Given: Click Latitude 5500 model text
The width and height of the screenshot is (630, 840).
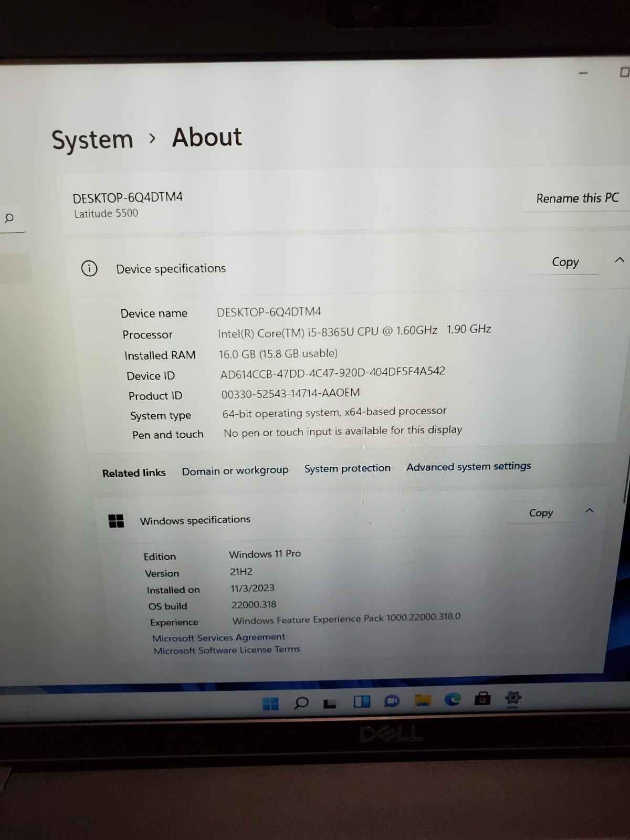Looking at the screenshot, I should point(106,213).
